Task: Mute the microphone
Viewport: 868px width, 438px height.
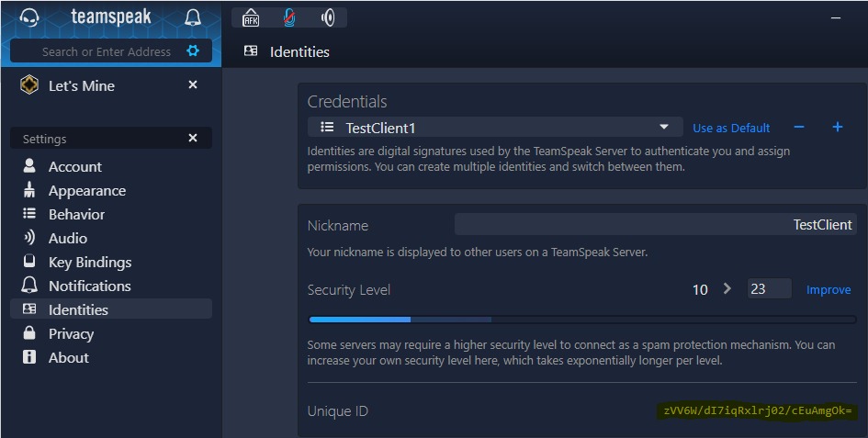Action: pos(289,17)
